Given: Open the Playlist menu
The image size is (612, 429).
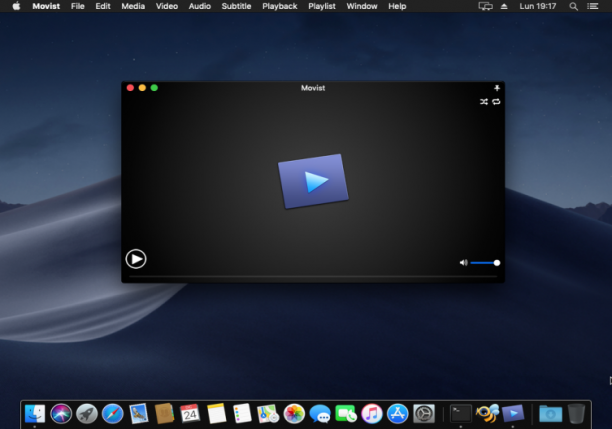Looking at the screenshot, I should [x=322, y=6].
